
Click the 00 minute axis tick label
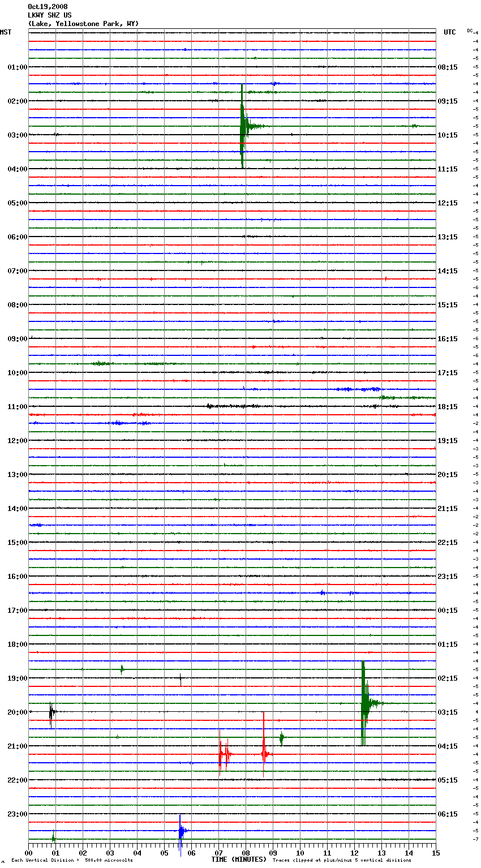[x=29, y=853]
